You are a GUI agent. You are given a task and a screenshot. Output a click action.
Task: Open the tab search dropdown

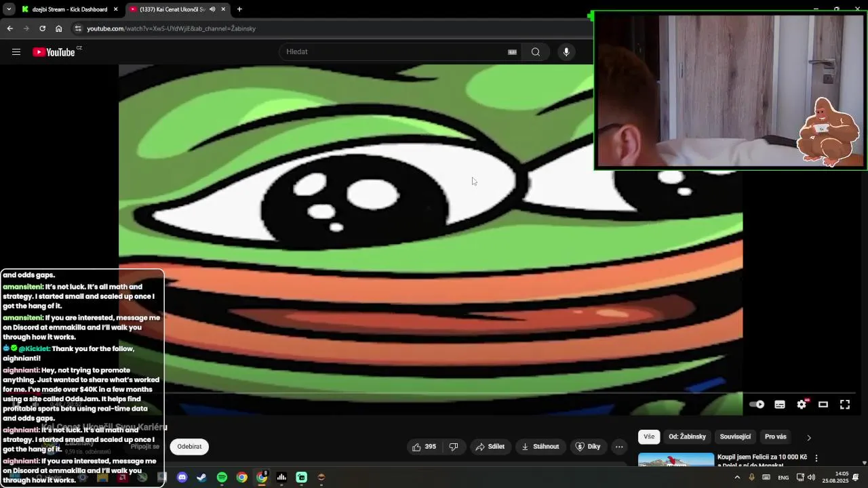pos(9,9)
